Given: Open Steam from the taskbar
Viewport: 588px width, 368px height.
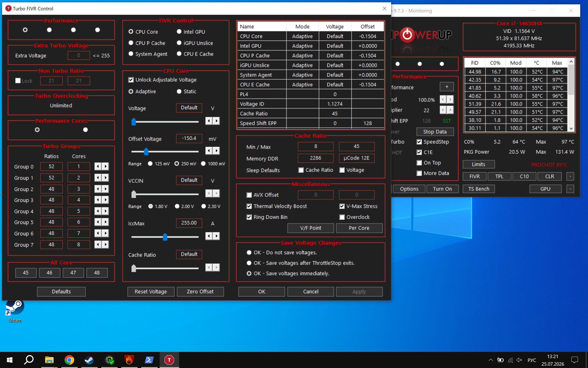Looking at the screenshot, I should pos(89,360).
